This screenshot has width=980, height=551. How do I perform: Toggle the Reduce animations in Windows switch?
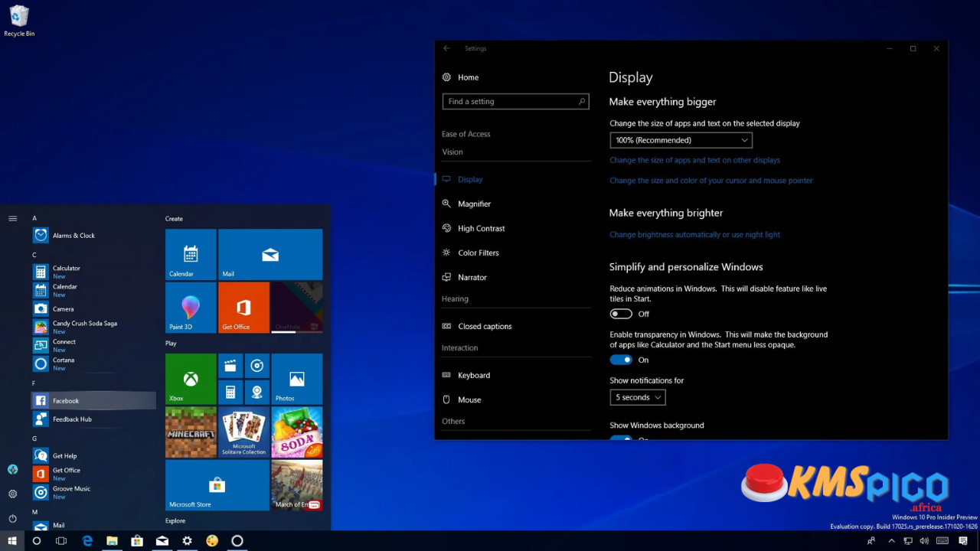pos(621,314)
